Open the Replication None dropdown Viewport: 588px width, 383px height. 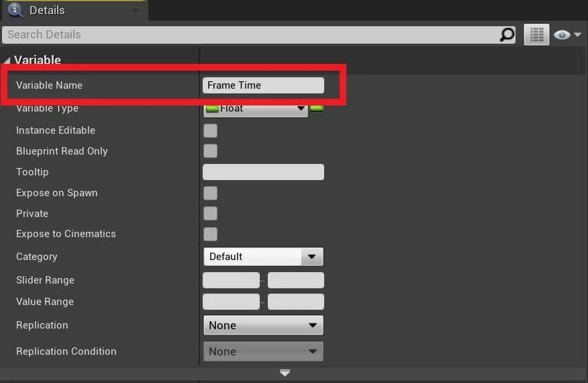[262, 325]
